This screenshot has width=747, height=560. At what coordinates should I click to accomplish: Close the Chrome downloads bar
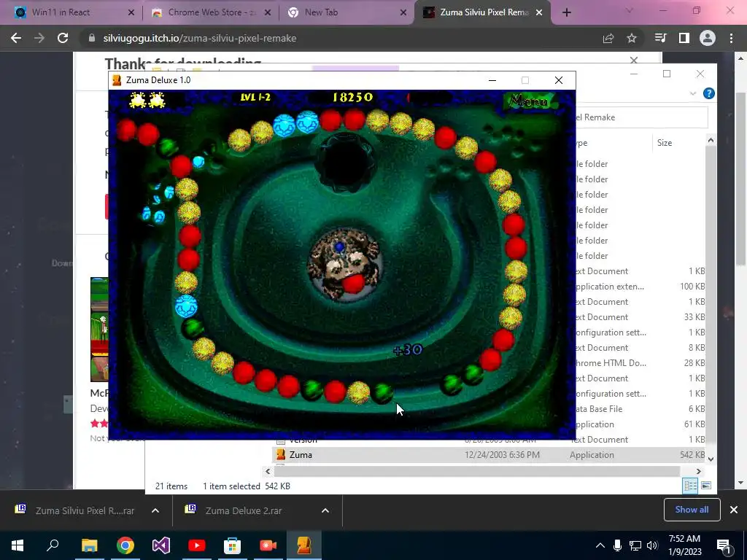pyautogui.click(x=734, y=510)
